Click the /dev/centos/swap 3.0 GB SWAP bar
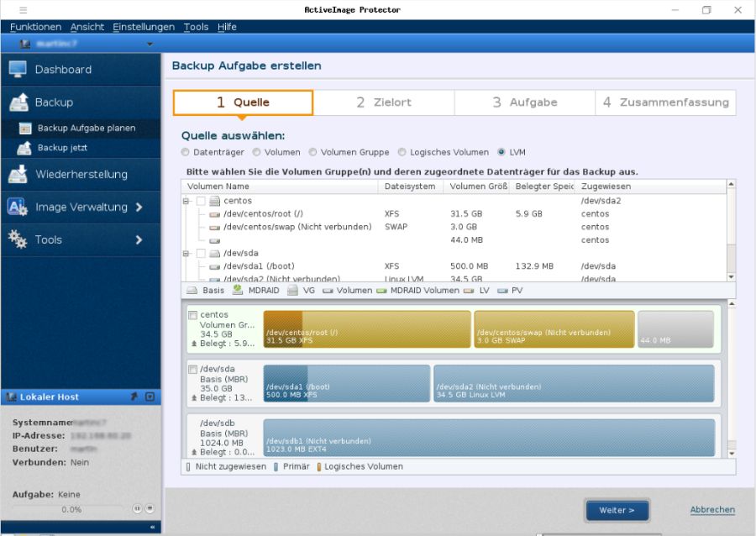The height and width of the screenshot is (536, 756). [554, 329]
